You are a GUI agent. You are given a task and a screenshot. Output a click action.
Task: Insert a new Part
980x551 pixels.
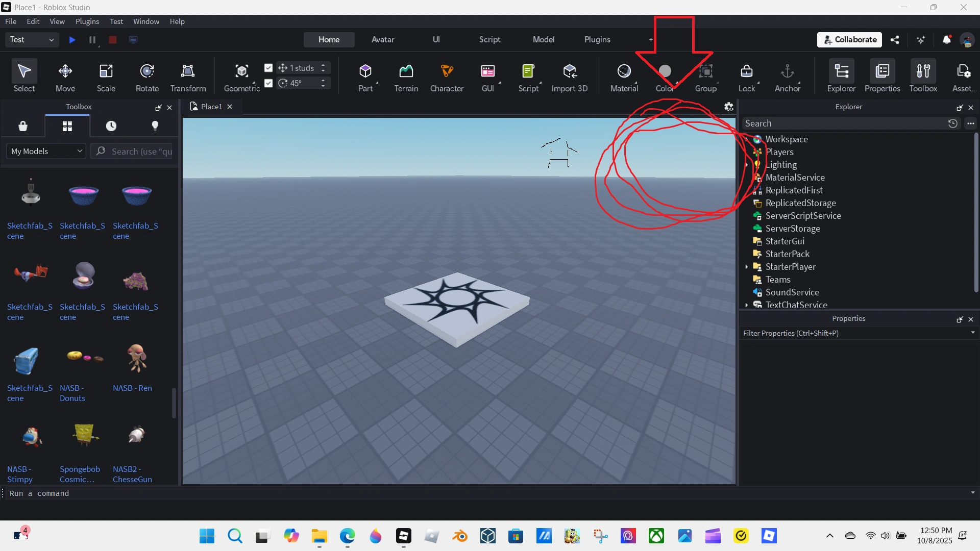click(365, 76)
